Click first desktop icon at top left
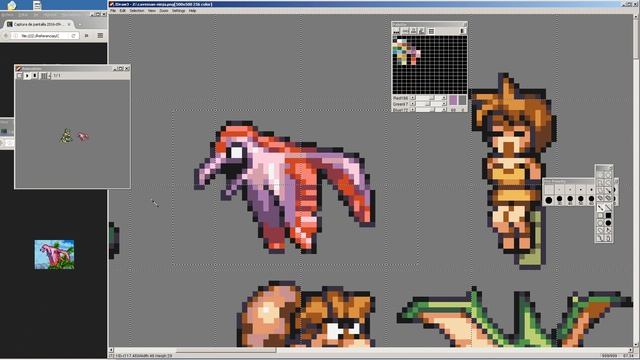Screen dimensions: 640x360 [11, 5]
